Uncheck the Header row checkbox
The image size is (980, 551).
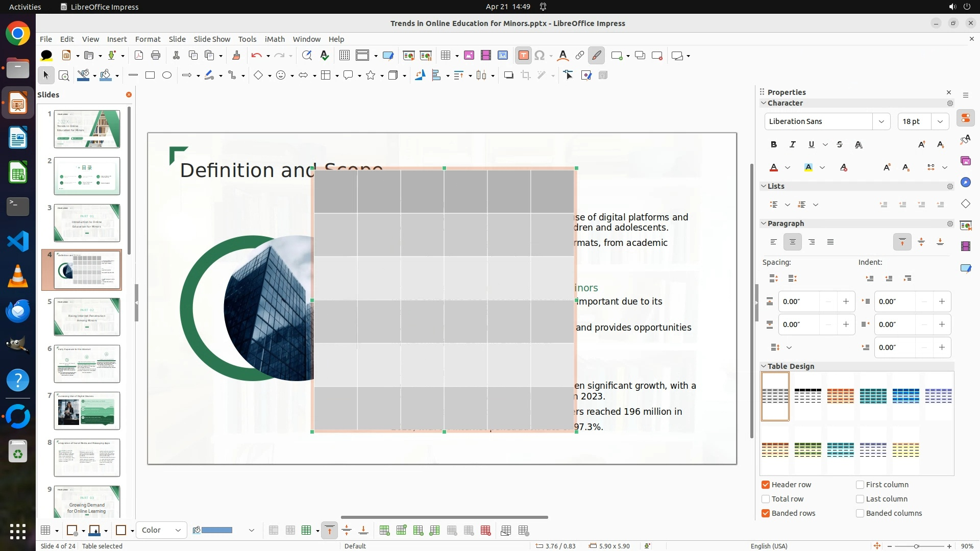766,485
